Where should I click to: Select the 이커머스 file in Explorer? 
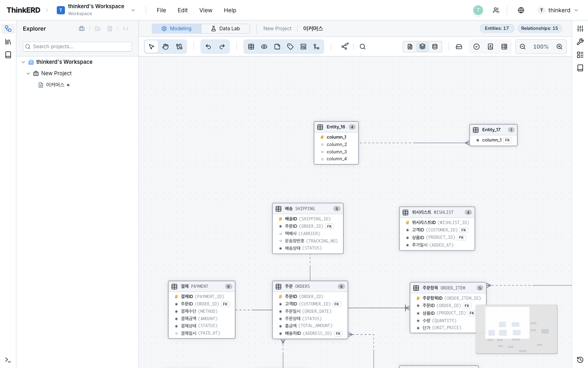(x=55, y=85)
